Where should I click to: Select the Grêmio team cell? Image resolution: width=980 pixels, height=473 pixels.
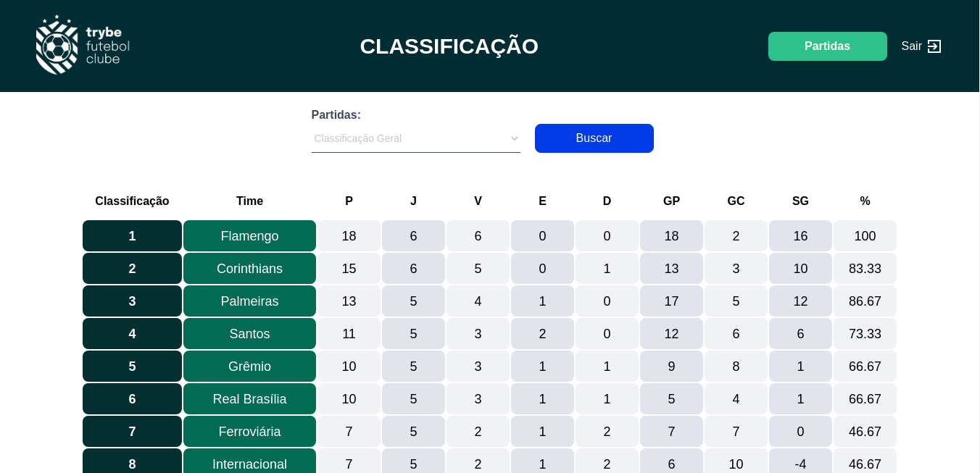249,367
